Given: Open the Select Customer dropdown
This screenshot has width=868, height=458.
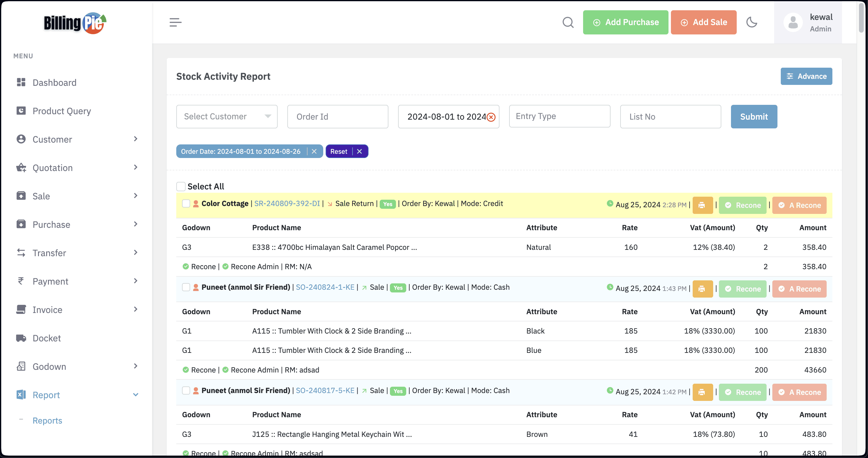Looking at the screenshot, I should click(227, 116).
